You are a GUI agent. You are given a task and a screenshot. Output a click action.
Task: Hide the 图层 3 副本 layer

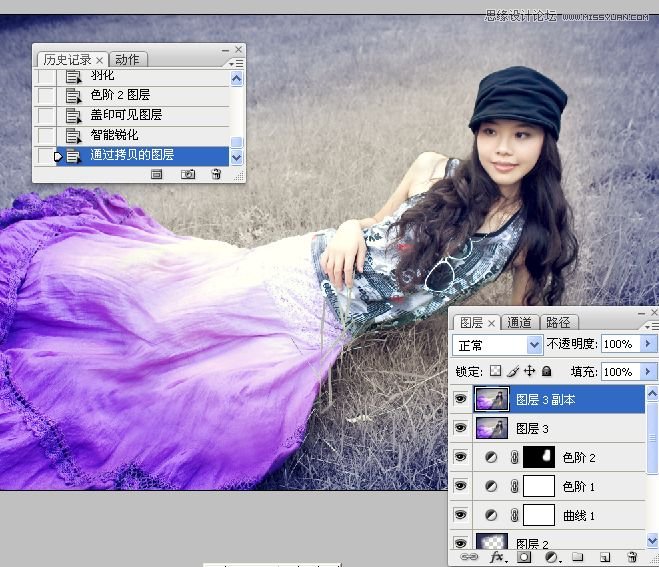(461, 399)
